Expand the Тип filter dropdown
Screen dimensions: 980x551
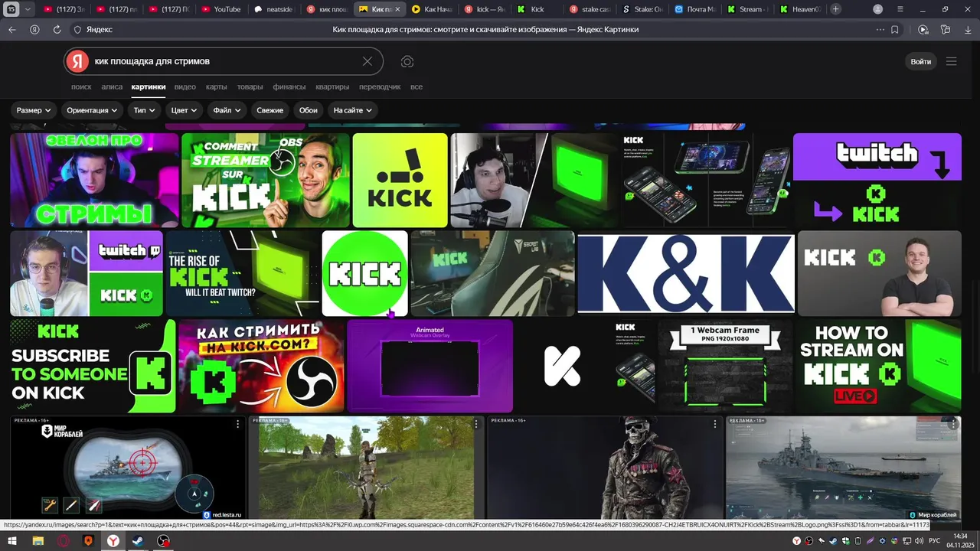[144, 110]
